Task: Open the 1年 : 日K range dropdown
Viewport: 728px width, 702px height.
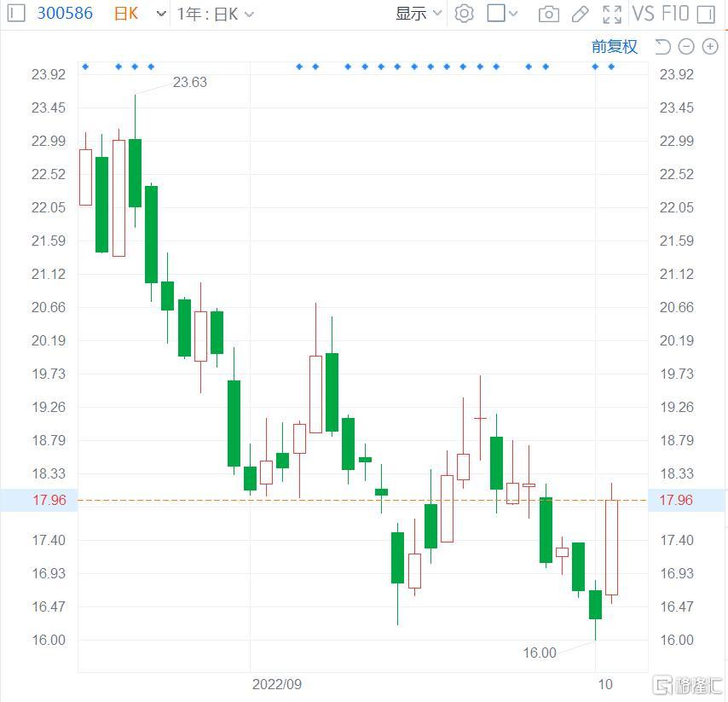Action: 216,15
